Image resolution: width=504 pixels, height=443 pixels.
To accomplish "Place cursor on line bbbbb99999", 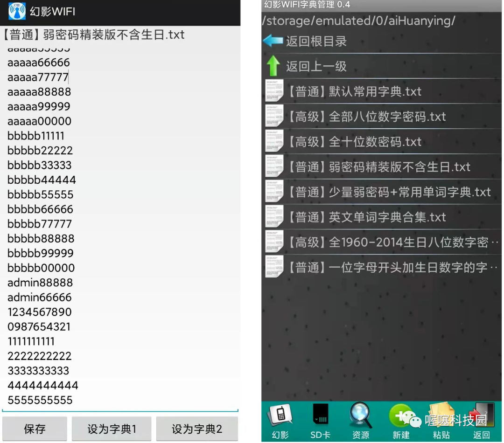I will [x=41, y=253].
